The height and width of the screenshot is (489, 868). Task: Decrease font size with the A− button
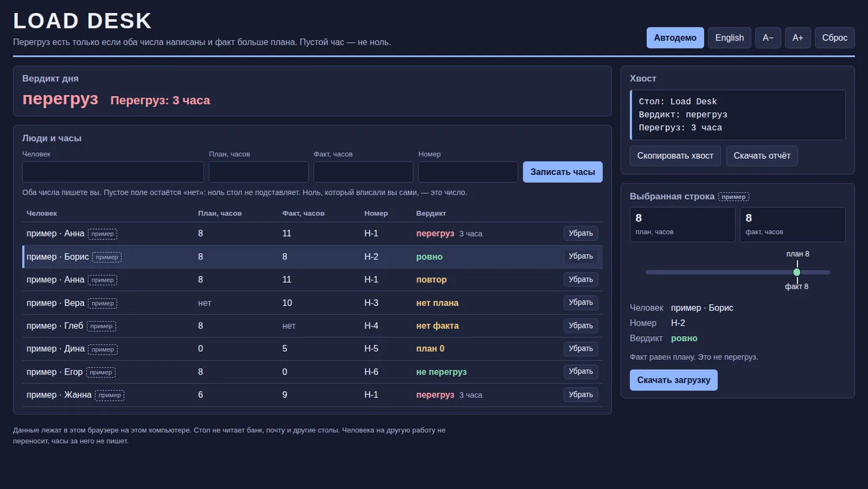point(768,38)
